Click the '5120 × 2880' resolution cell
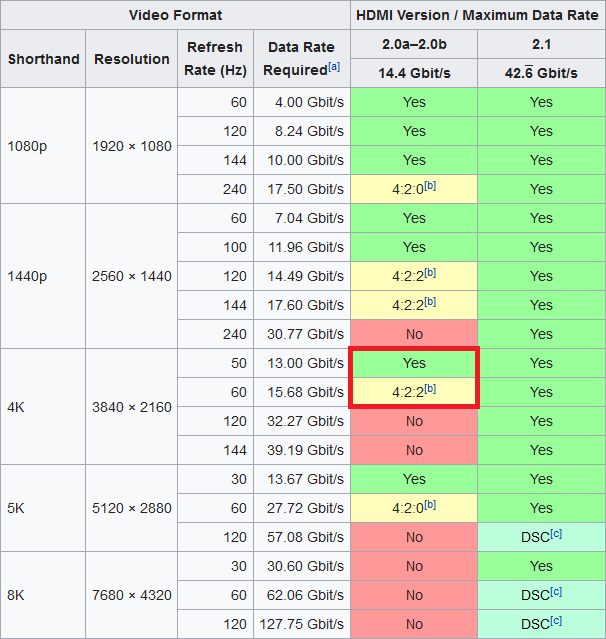 (132, 508)
